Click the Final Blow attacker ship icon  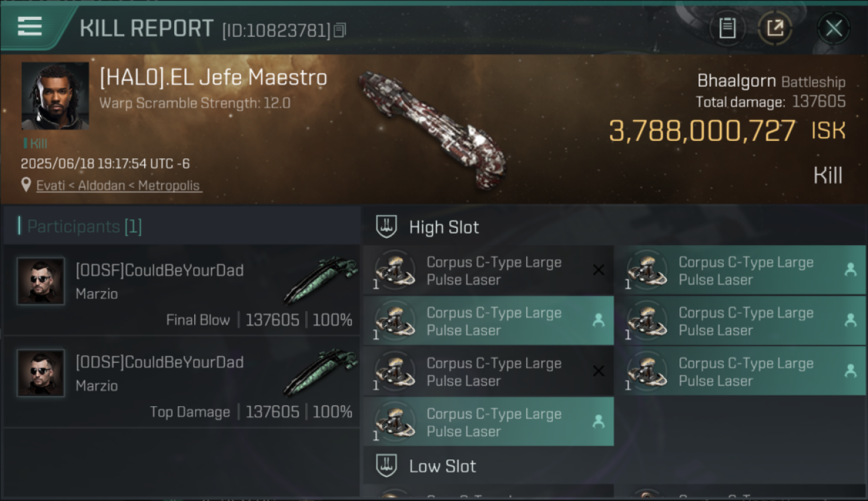pyautogui.click(x=320, y=281)
